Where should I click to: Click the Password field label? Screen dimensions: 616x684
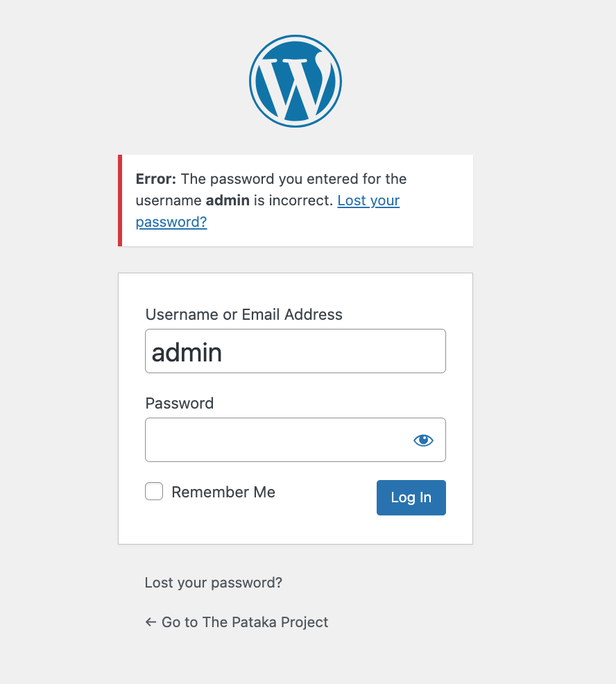pos(179,403)
